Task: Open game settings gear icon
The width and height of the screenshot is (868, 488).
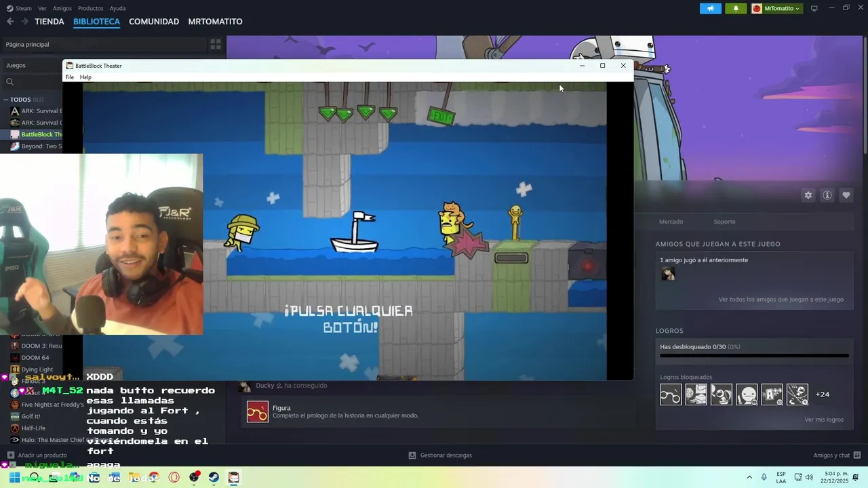Action: tap(808, 195)
